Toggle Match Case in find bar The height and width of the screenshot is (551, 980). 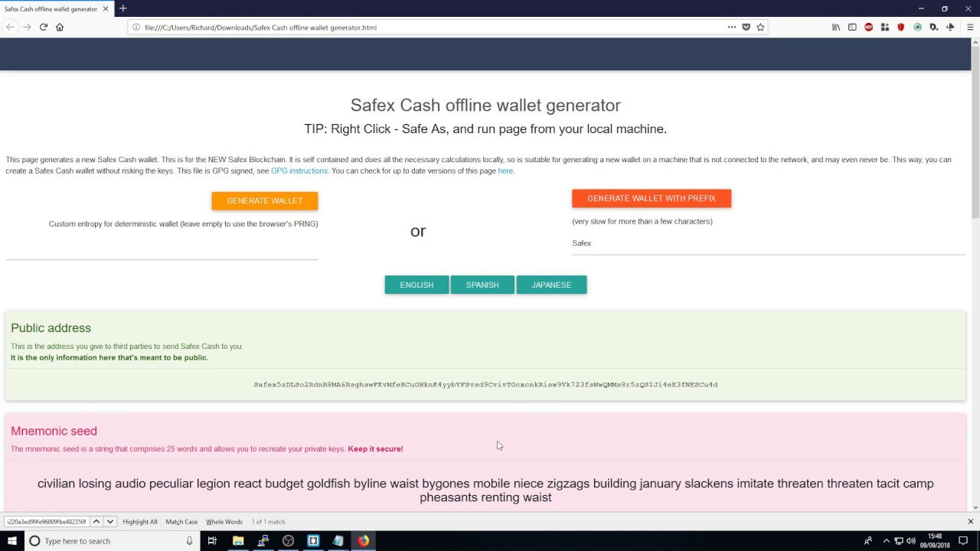click(x=181, y=522)
